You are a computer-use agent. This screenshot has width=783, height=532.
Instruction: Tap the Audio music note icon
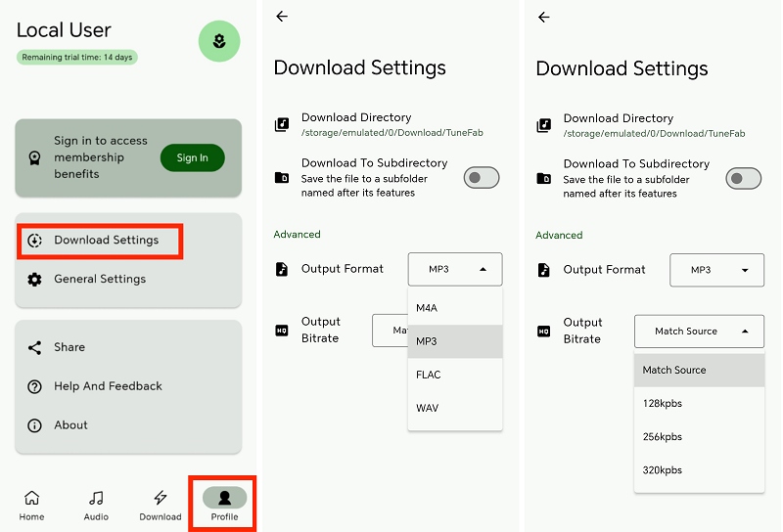tap(96, 498)
